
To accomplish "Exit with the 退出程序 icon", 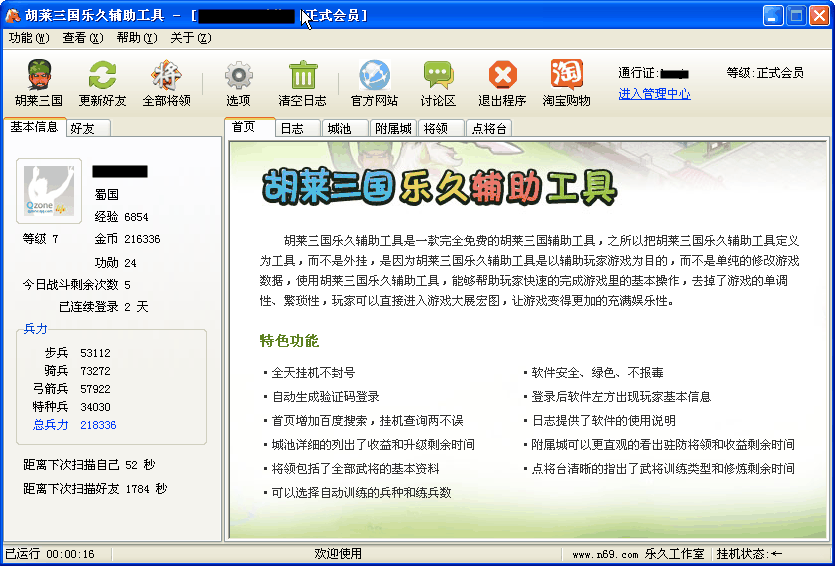I will (502, 83).
